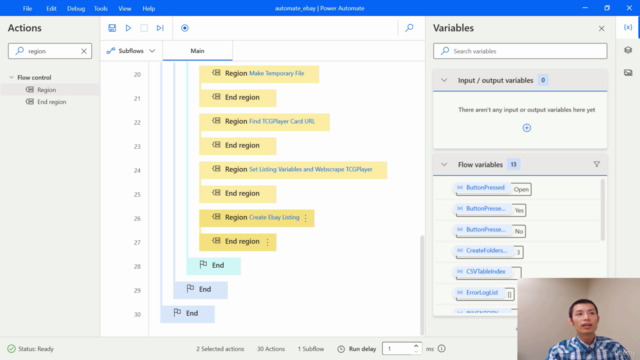Image resolution: width=640 pixels, height=360 pixels.
Task: Select the Region Create Ebay Listing action
Action: point(257,218)
